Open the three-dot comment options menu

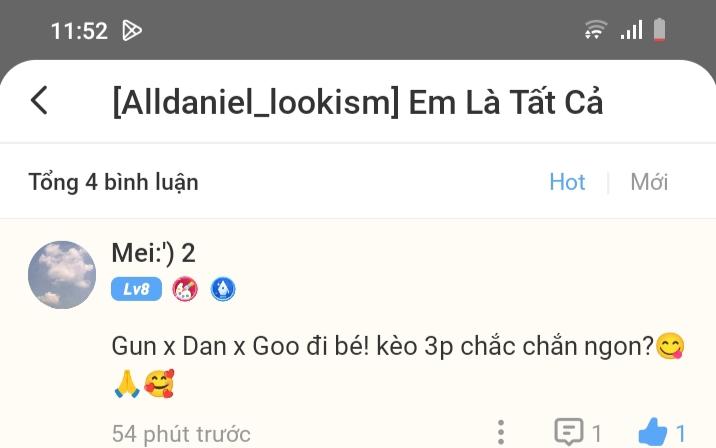(501, 432)
